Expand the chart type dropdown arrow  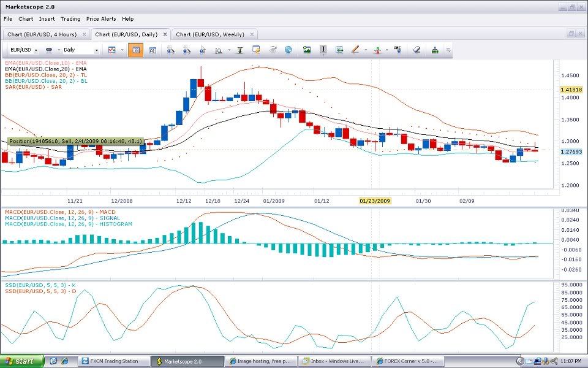[122, 50]
